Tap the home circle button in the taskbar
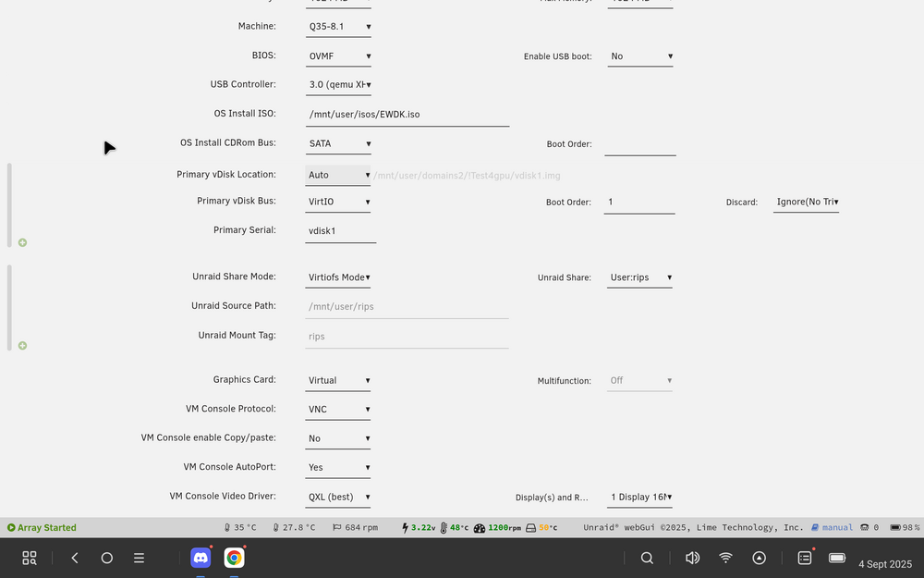 [x=106, y=558]
